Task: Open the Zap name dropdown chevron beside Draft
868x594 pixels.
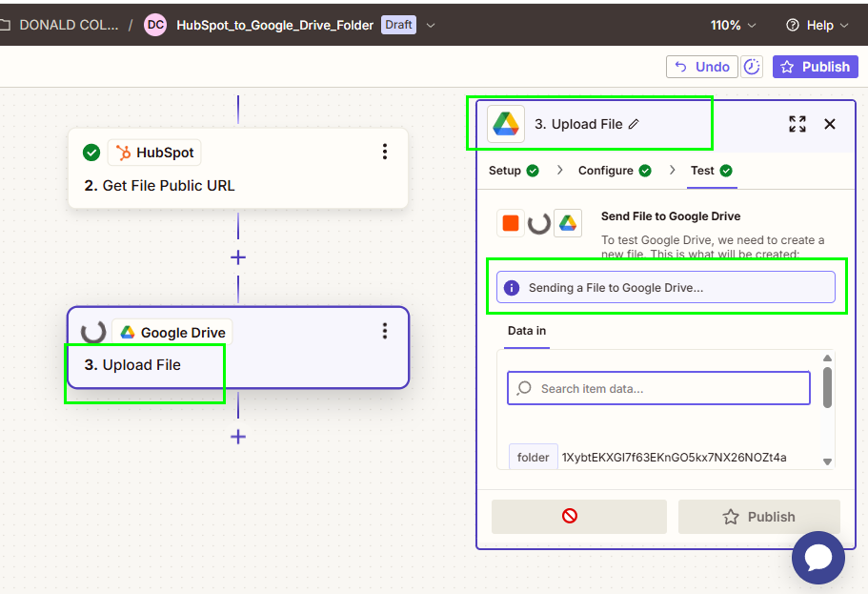Action: coord(430,26)
